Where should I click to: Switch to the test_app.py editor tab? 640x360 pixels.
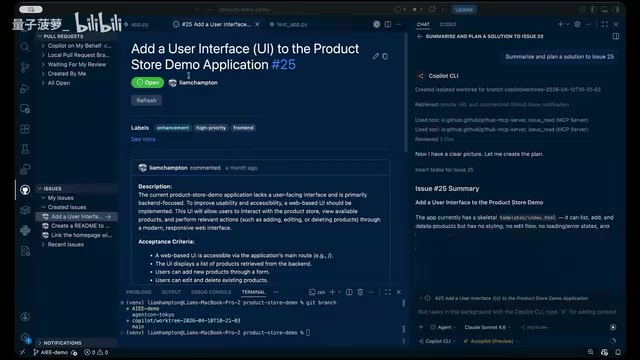click(x=289, y=24)
